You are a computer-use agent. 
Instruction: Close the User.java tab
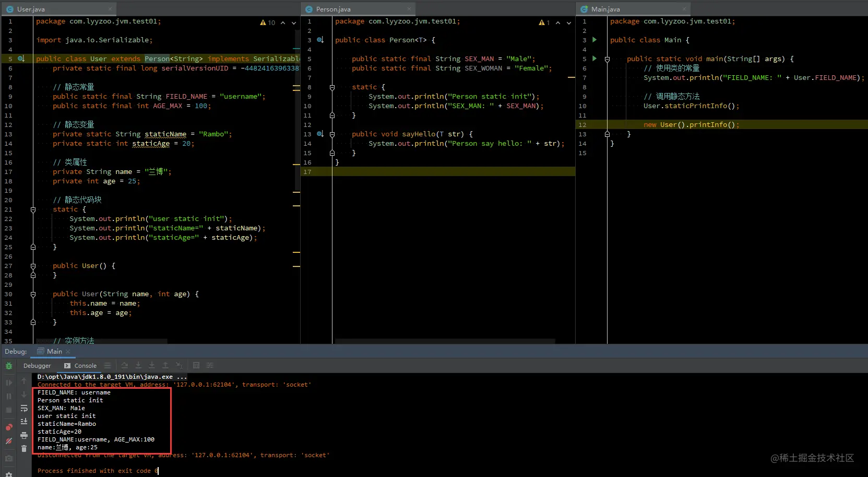(x=111, y=9)
